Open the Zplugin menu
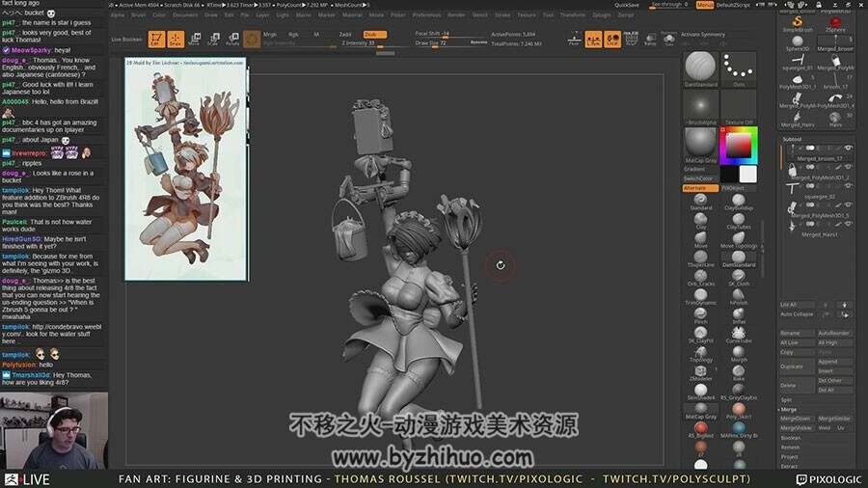The height and width of the screenshot is (488, 868). pos(602,14)
